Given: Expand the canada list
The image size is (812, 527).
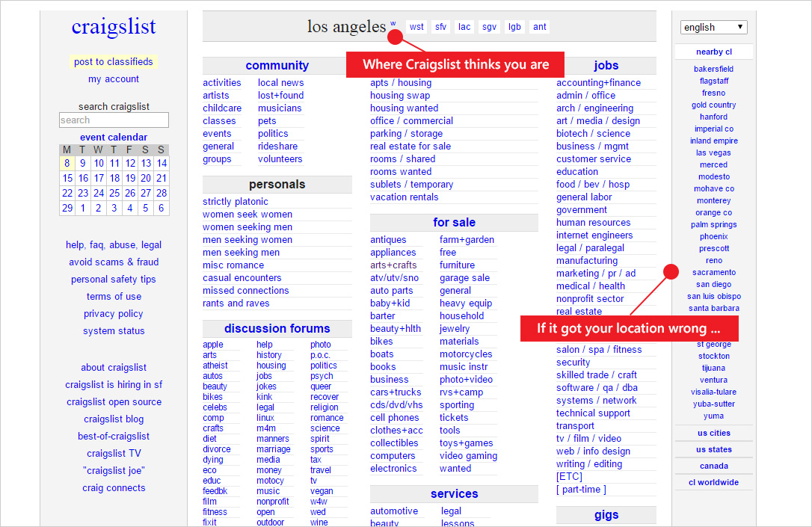Looking at the screenshot, I should pyautogui.click(x=713, y=466).
